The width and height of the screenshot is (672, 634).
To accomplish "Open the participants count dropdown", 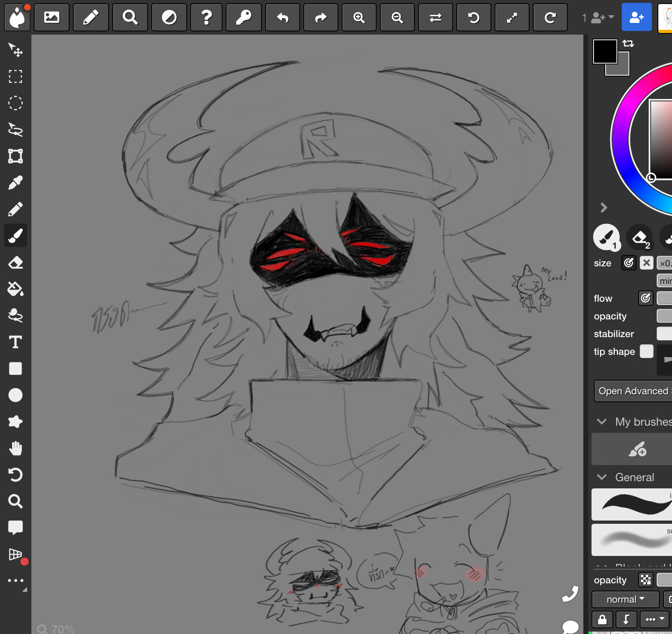I will (598, 17).
